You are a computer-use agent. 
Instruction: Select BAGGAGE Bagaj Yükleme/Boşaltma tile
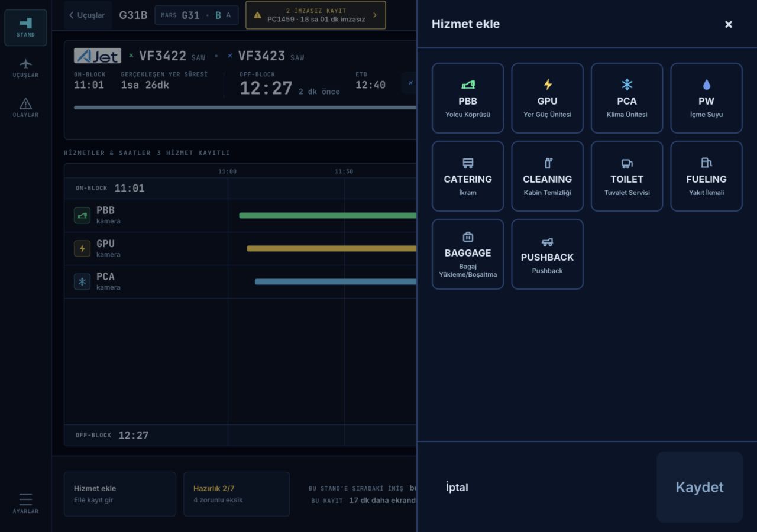click(x=468, y=254)
